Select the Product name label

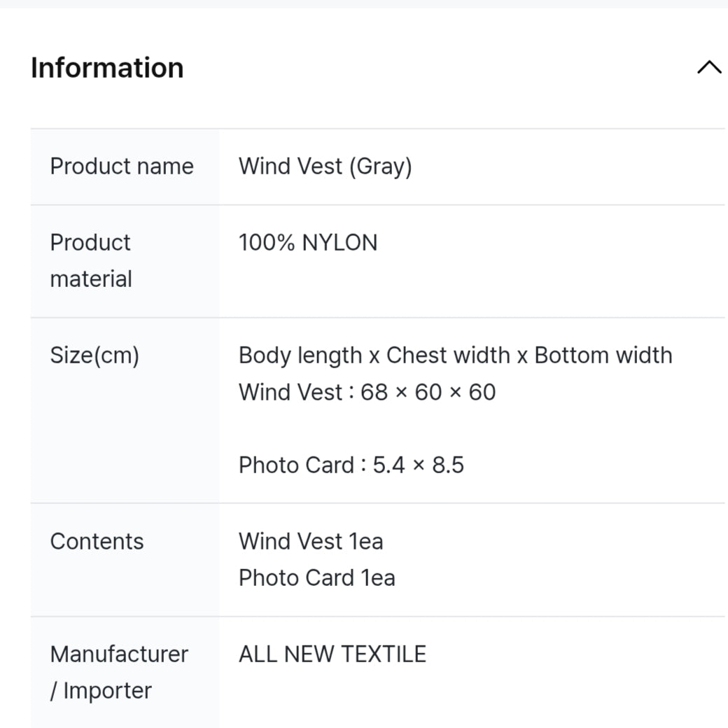tap(122, 166)
